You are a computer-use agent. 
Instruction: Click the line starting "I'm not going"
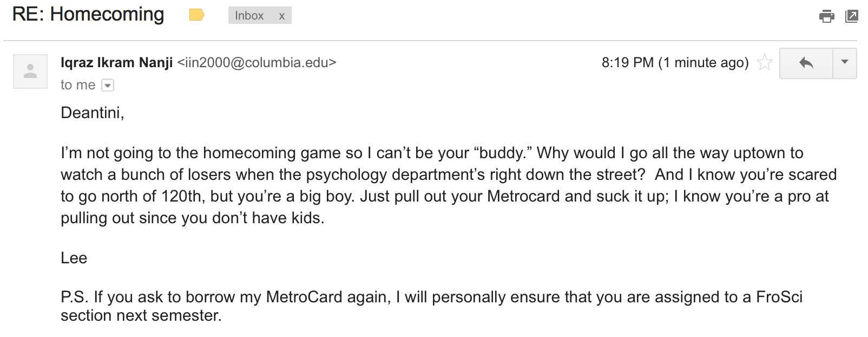pos(432,153)
